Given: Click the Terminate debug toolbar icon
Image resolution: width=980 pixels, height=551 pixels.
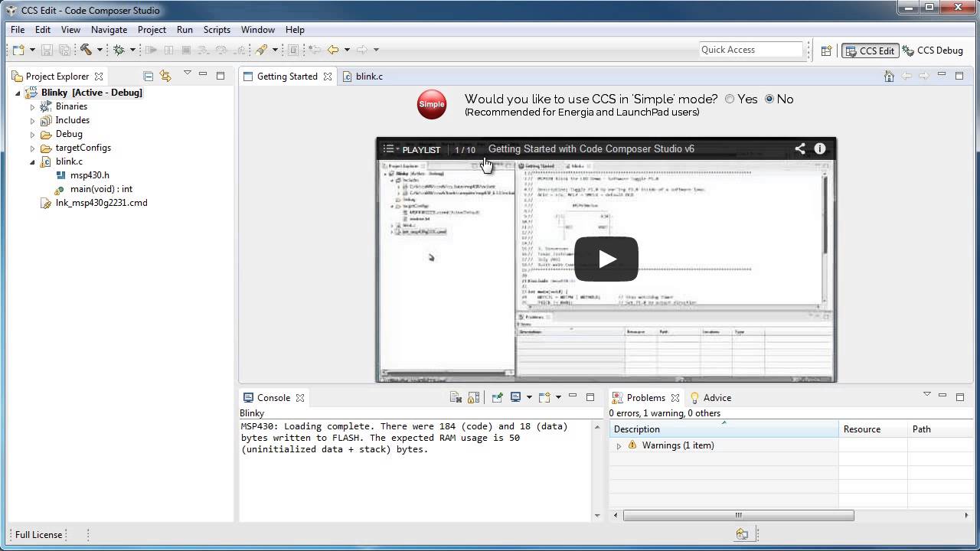Looking at the screenshot, I should pos(186,50).
